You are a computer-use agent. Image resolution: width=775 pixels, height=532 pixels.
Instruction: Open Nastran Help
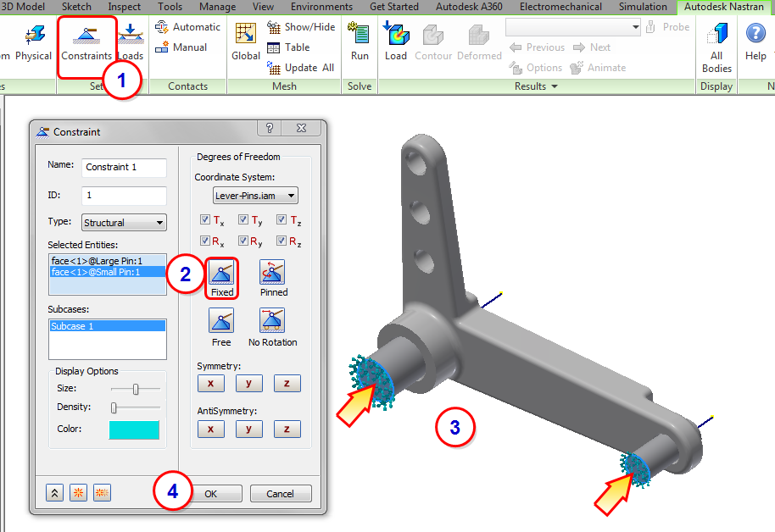tap(755, 42)
